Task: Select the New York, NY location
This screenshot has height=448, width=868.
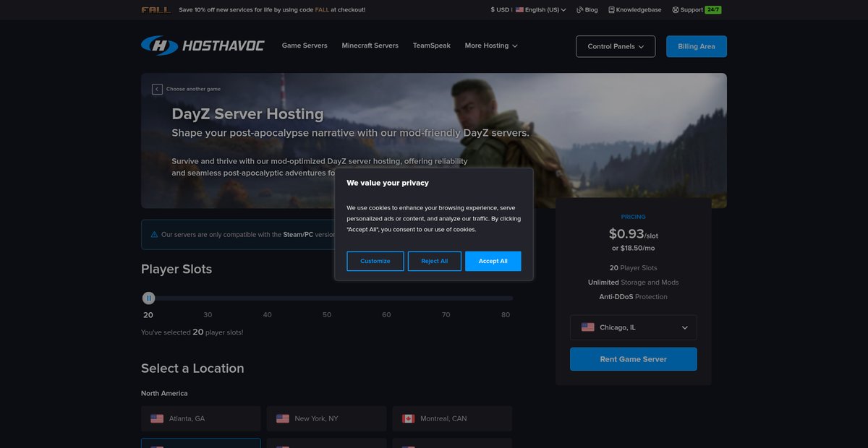Action: coord(327,418)
